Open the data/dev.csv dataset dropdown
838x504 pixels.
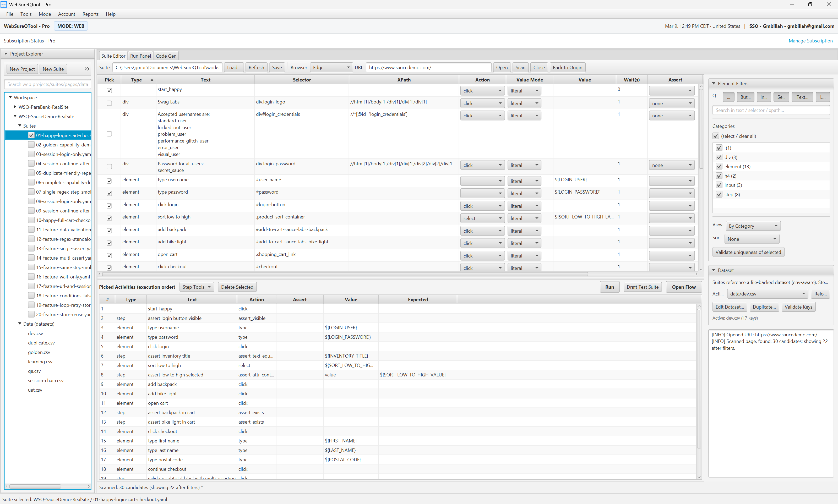tap(767, 294)
